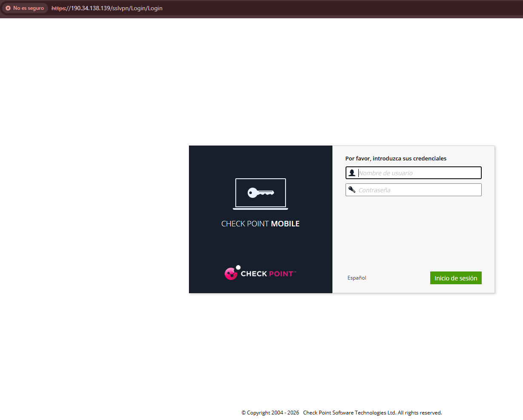Viewport: 523px width, 420px height.
Task: Click the key icon in the password field
Action: tap(352, 190)
